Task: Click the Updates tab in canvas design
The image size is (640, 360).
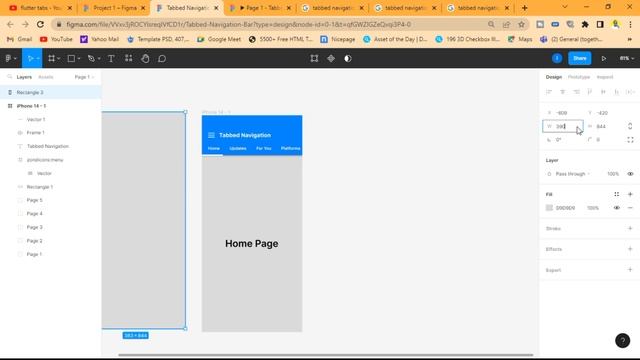Action: pyautogui.click(x=238, y=148)
